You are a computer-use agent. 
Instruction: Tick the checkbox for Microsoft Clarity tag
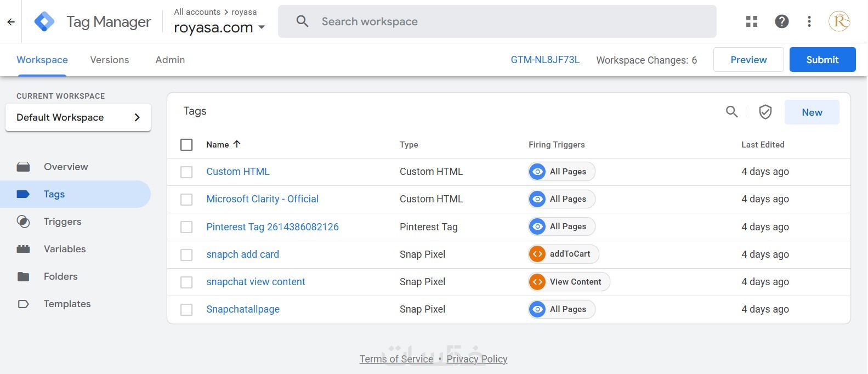click(x=186, y=200)
